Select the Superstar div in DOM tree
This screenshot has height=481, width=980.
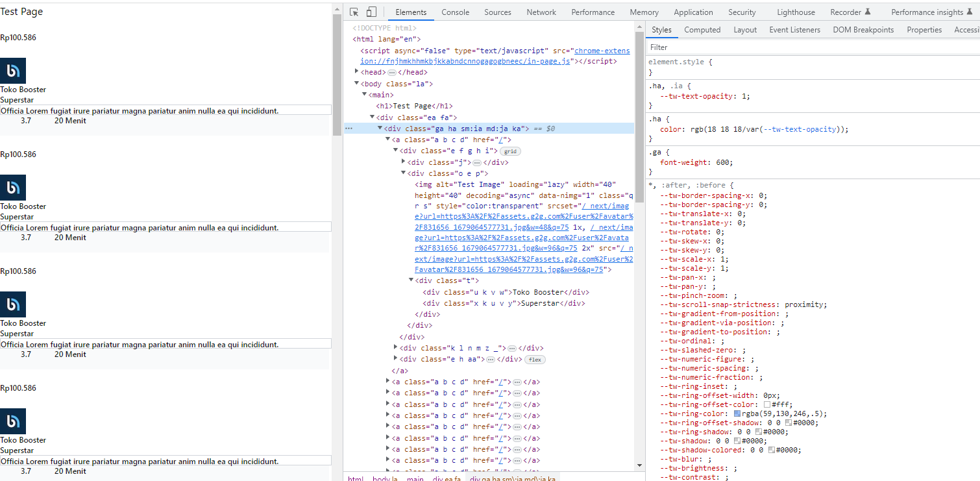(504, 303)
